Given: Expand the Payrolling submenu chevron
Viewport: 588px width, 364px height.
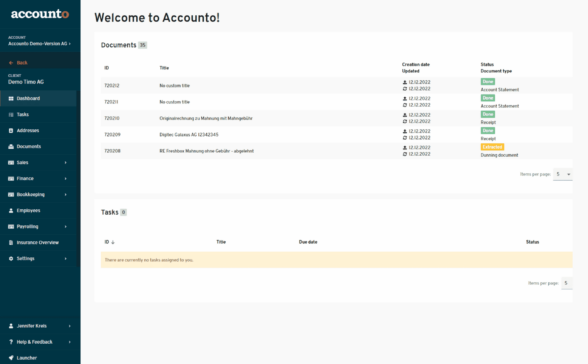Looking at the screenshot, I should pos(66,227).
